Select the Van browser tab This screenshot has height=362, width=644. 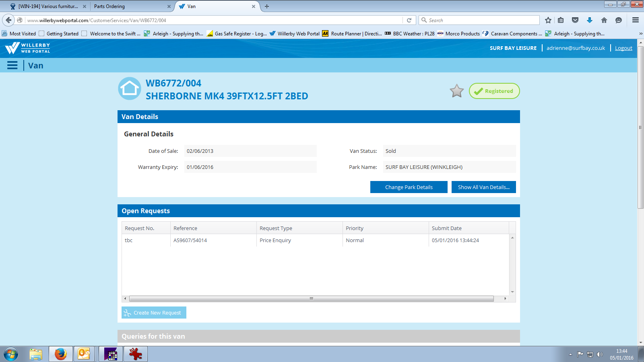coord(217,6)
